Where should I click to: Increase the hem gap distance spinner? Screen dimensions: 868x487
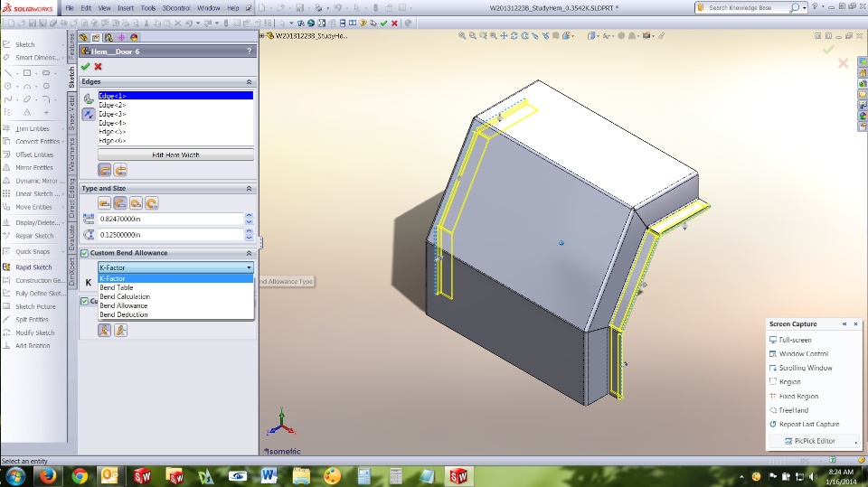250,232
